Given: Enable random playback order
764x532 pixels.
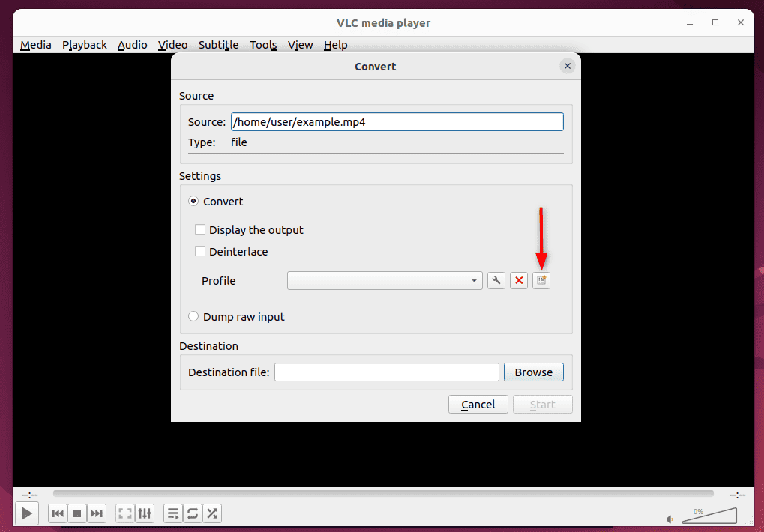Looking at the screenshot, I should [211, 513].
